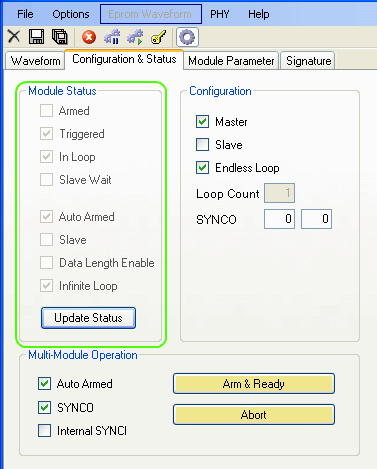Toggle the Armed status checkbox
Screen dimensions: 377x469
pyautogui.click(x=46, y=111)
